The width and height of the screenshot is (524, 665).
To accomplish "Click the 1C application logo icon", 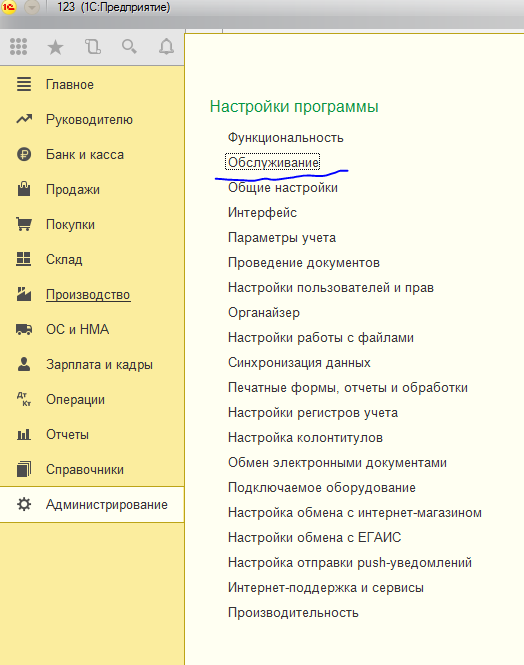I will 8,7.
